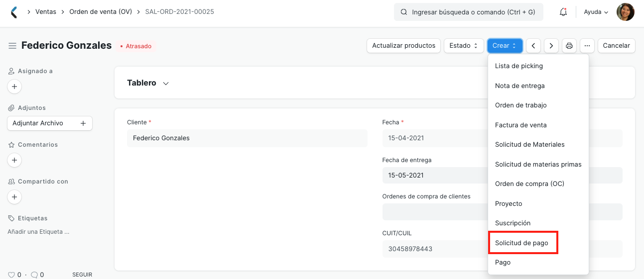Add an assignee with plus button
Screen dimensions: 644x279
[x=14, y=87]
